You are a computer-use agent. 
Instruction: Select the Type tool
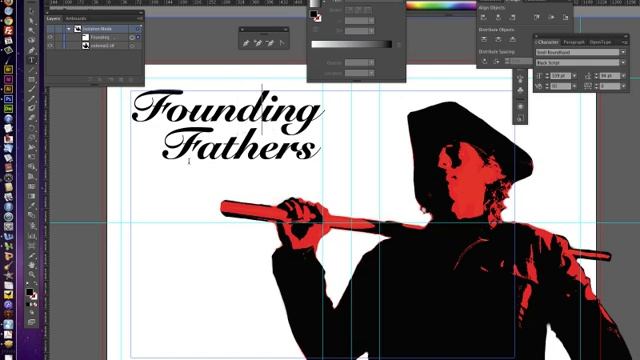(x=31, y=60)
